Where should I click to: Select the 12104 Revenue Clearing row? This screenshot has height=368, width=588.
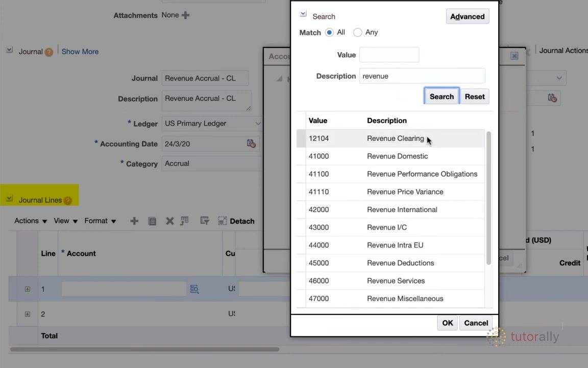pyautogui.click(x=390, y=138)
